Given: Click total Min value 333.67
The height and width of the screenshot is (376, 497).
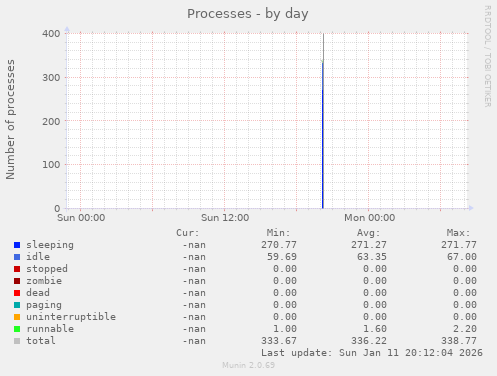Looking at the screenshot, I should [279, 341].
